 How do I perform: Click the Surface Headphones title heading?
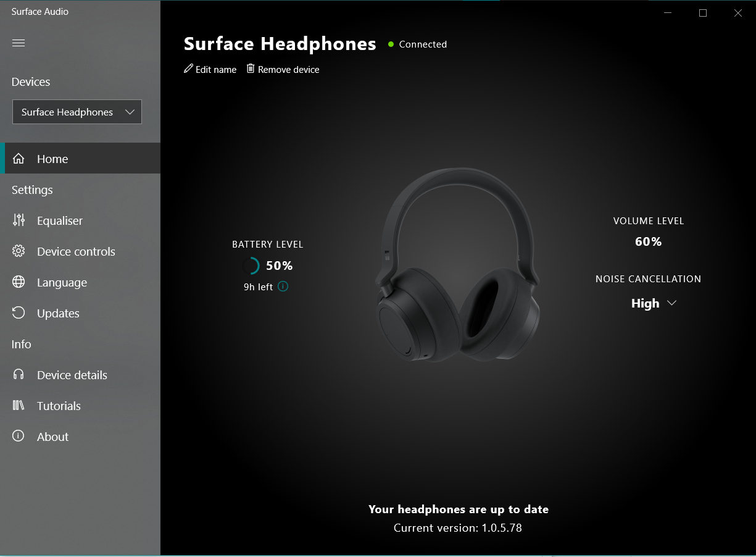pyautogui.click(x=280, y=44)
